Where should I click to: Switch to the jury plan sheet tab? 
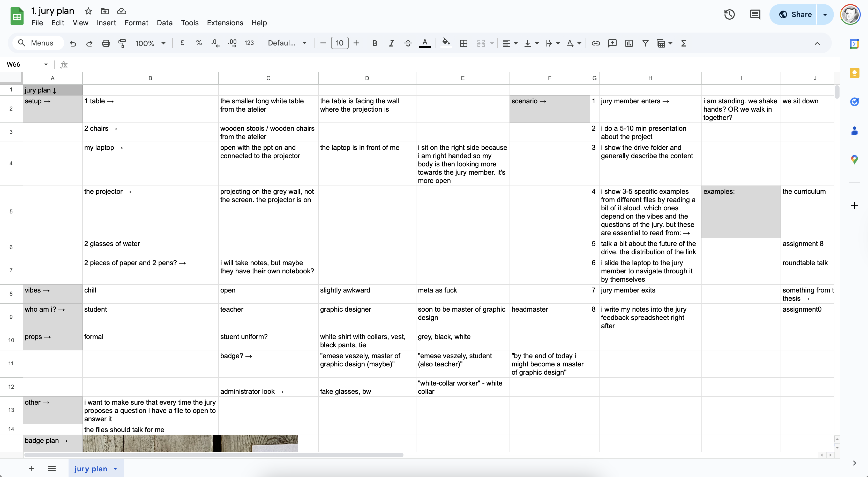91,468
